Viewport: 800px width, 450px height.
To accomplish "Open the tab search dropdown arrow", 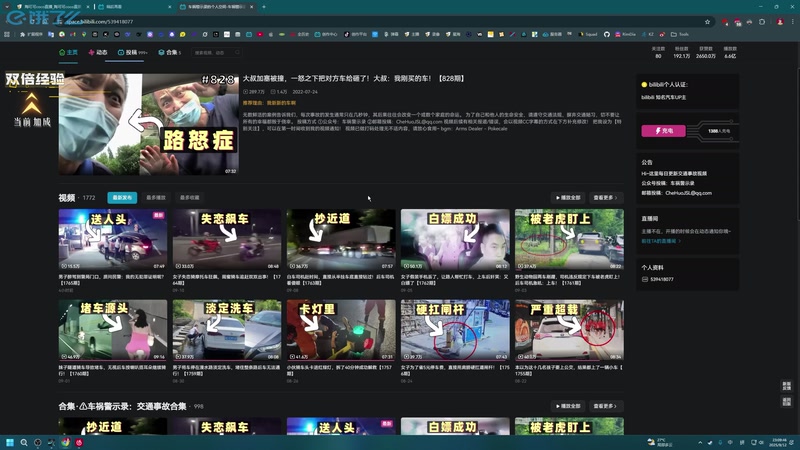I will pos(7,7).
